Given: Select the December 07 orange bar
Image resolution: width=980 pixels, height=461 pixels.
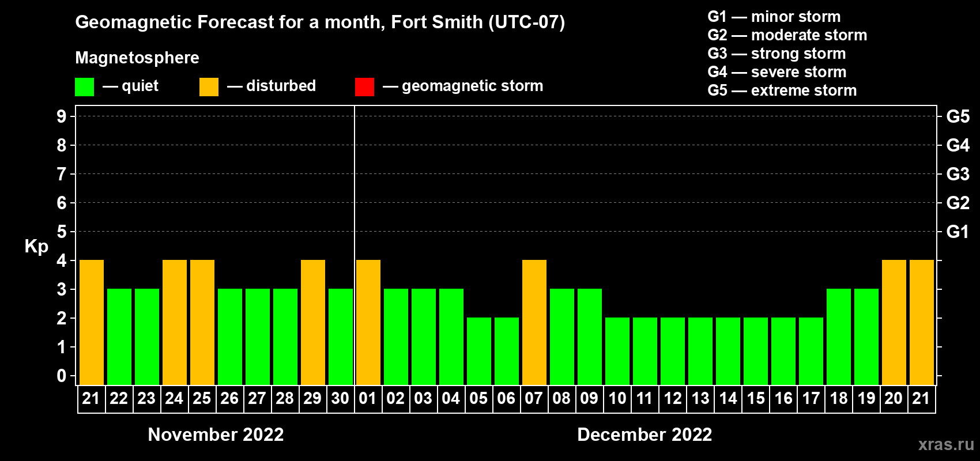Looking at the screenshot, I should click(534, 322).
